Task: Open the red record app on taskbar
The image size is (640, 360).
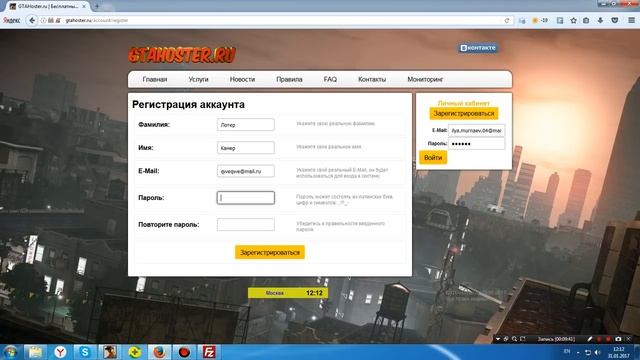Action: point(184,352)
